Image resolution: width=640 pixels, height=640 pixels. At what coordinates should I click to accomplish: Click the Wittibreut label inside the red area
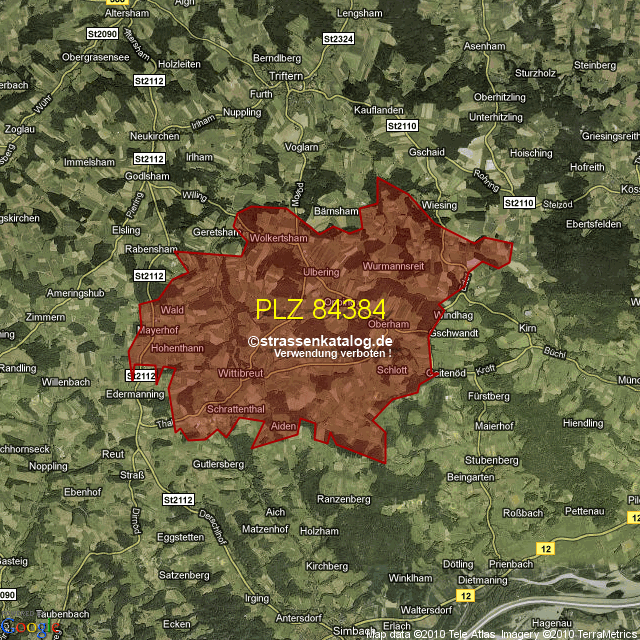pyautogui.click(x=240, y=372)
